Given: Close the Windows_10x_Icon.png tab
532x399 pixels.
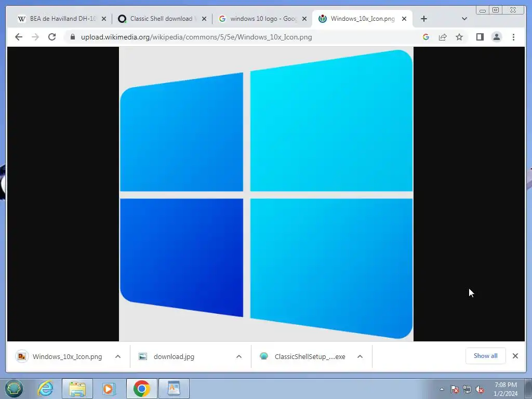Looking at the screenshot, I should pyautogui.click(x=404, y=19).
